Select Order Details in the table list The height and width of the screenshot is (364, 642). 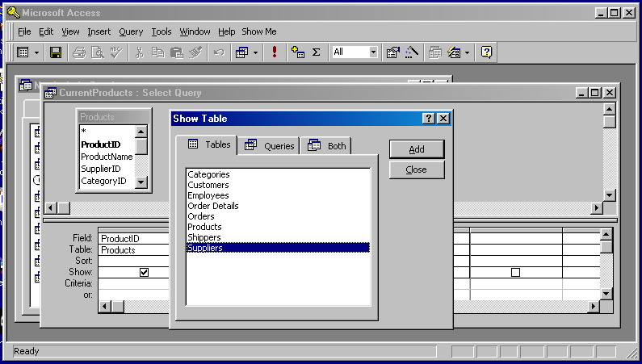tap(213, 206)
